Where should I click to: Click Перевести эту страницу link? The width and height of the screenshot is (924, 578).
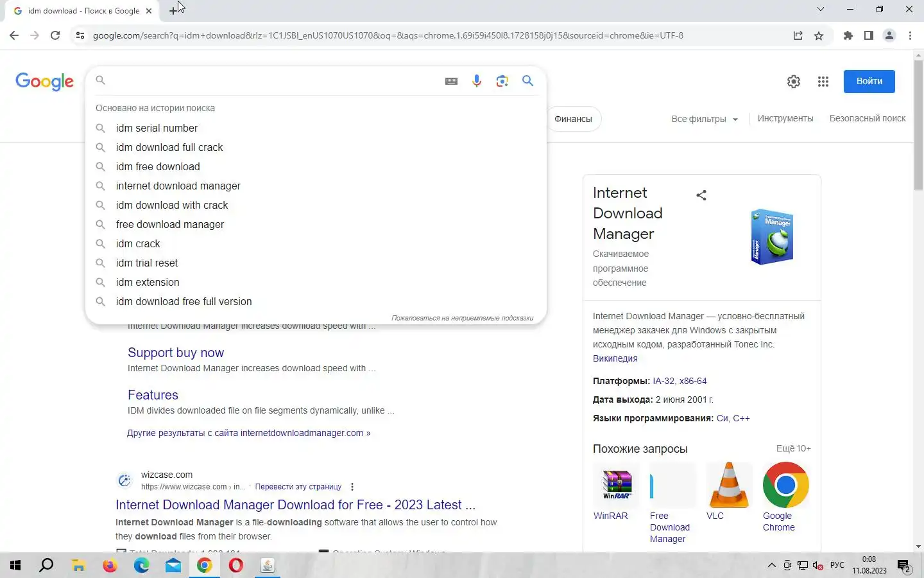(x=298, y=487)
